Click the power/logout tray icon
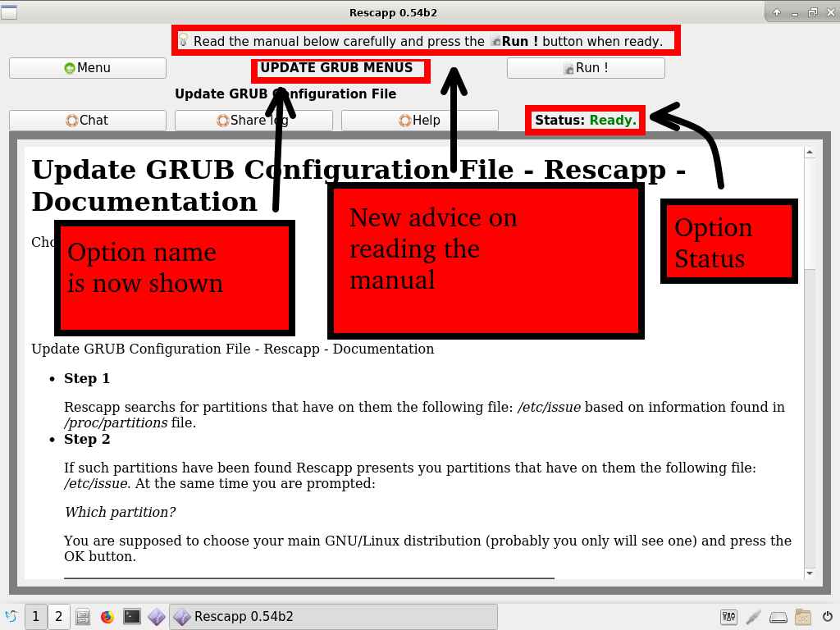Viewport: 840px width, 630px height. (827, 617)
